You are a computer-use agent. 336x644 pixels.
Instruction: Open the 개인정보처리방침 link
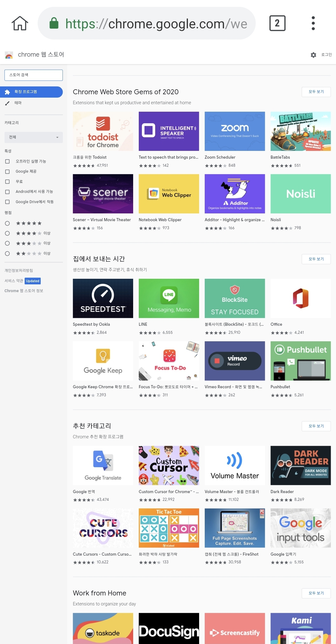pyautogui.click(x=19, y=270)
